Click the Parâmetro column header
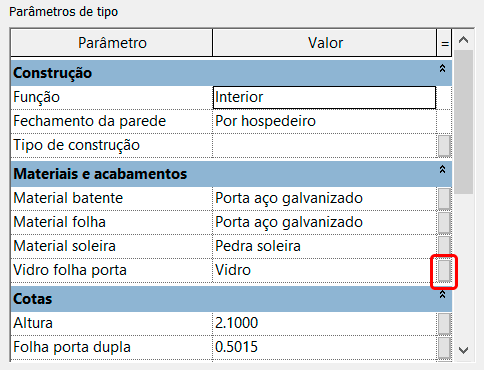 112,43
